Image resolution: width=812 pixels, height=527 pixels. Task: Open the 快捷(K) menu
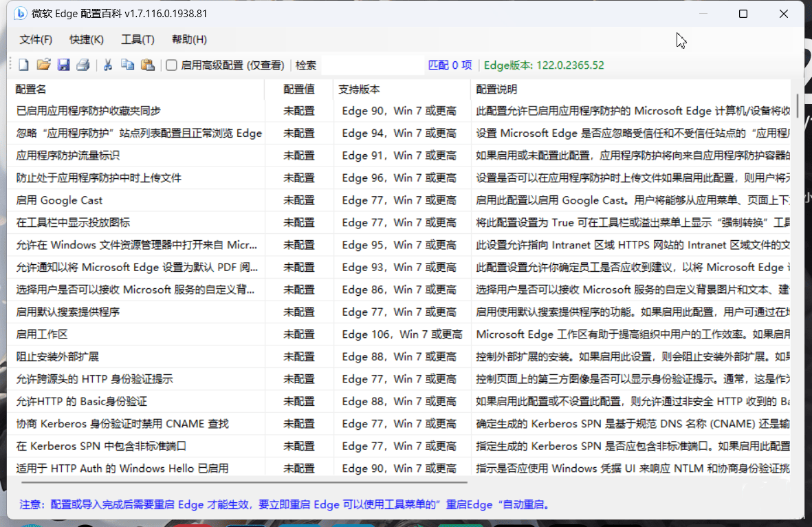click(x=87, y=40)
